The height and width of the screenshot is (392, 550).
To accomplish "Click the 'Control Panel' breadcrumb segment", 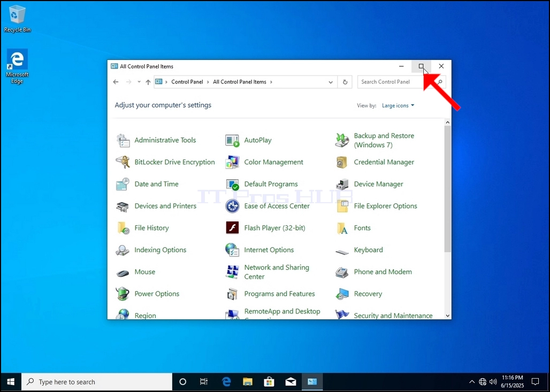I will pyautogui.click(x=187, y=82).
